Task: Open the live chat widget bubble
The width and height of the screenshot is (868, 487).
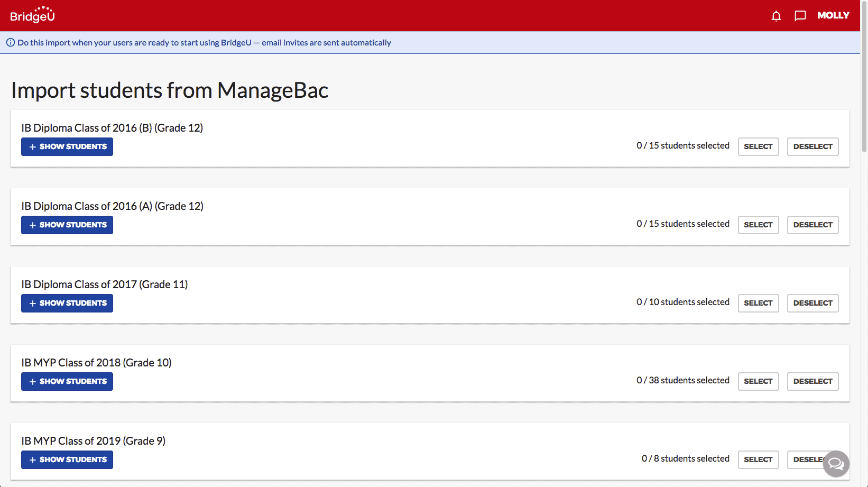Action: [836, 464]
